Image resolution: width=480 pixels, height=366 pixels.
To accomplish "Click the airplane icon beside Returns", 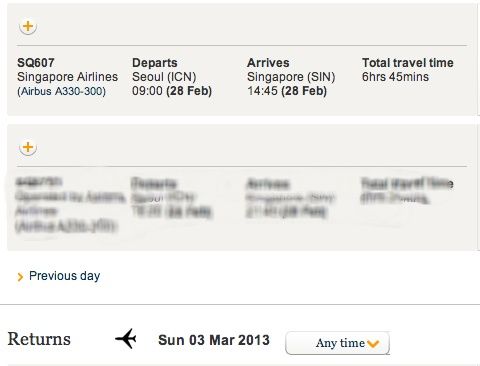I will pyautogui.click(x=126, y=339).
